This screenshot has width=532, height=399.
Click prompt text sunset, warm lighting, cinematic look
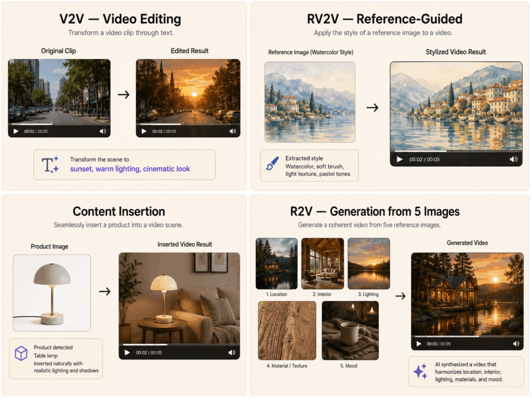(x=130, y=169)
